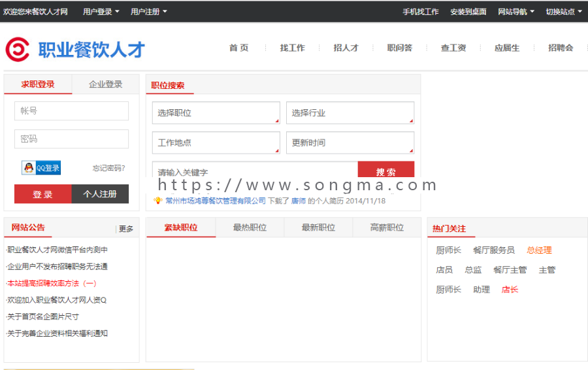588x370 pixels.
Task: Open 常州市场鸿蓴餐饮管理有限公司 company link
Action: tap(216, 201)
